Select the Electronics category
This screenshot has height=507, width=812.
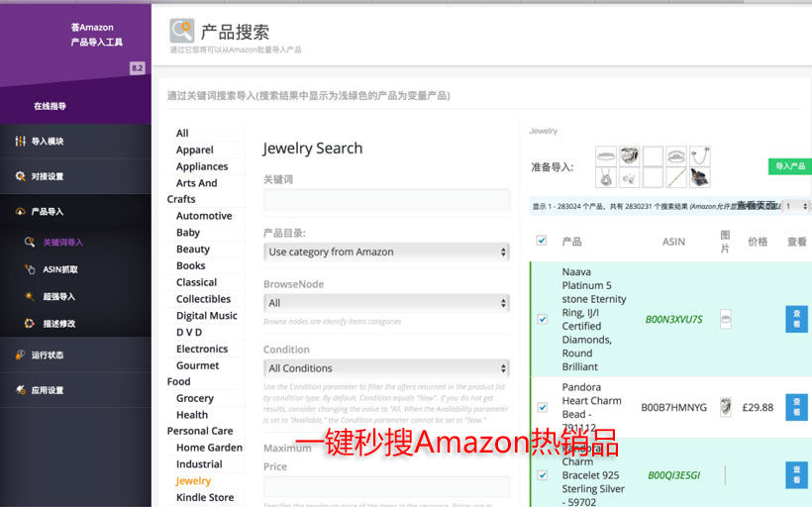tap(202, 349)
